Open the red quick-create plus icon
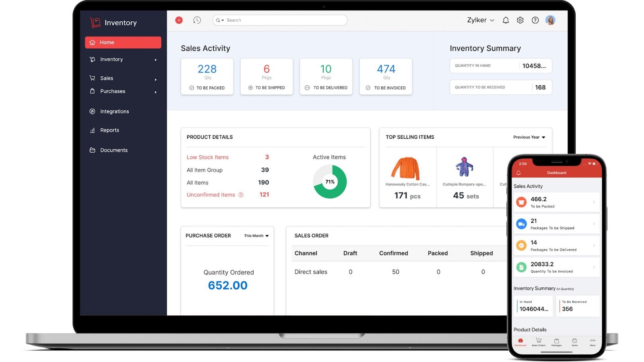Image resolution: width=644 pixels, height=362 pixels. pos(178,20)
